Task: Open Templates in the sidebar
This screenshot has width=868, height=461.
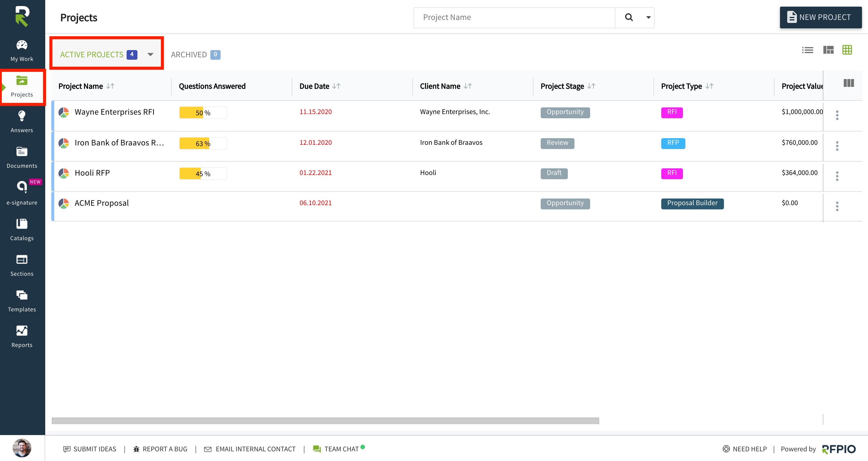Action: pos(22,301)
